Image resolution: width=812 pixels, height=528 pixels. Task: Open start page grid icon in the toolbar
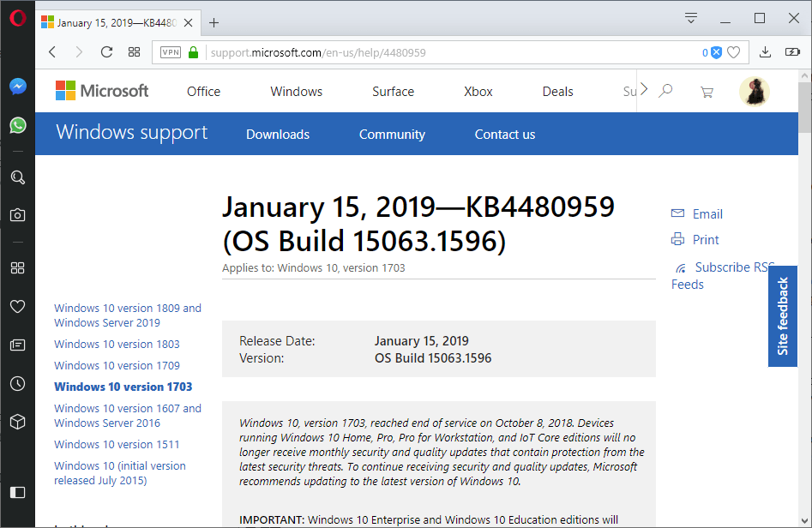pyautogui.click(x=134, y=52)
